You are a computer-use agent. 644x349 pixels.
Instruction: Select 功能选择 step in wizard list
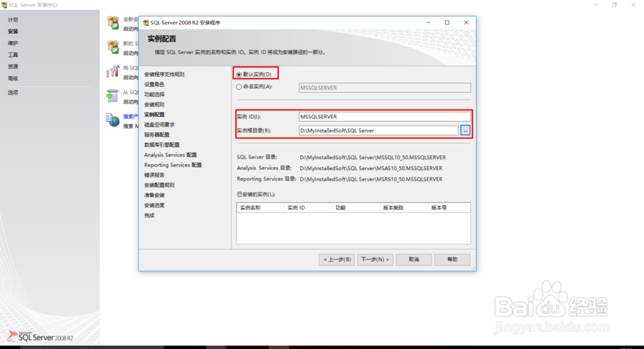154,95
